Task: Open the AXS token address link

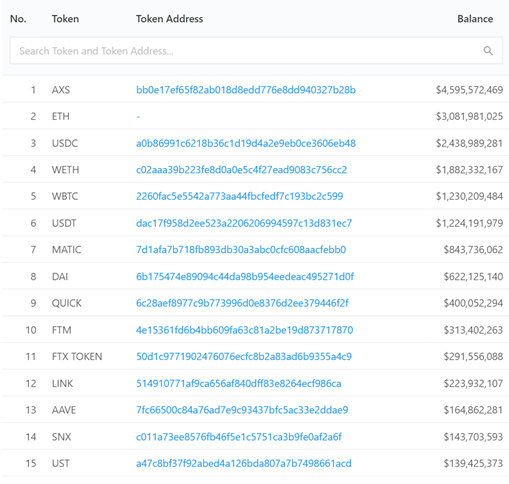Action: click(246, 90)
